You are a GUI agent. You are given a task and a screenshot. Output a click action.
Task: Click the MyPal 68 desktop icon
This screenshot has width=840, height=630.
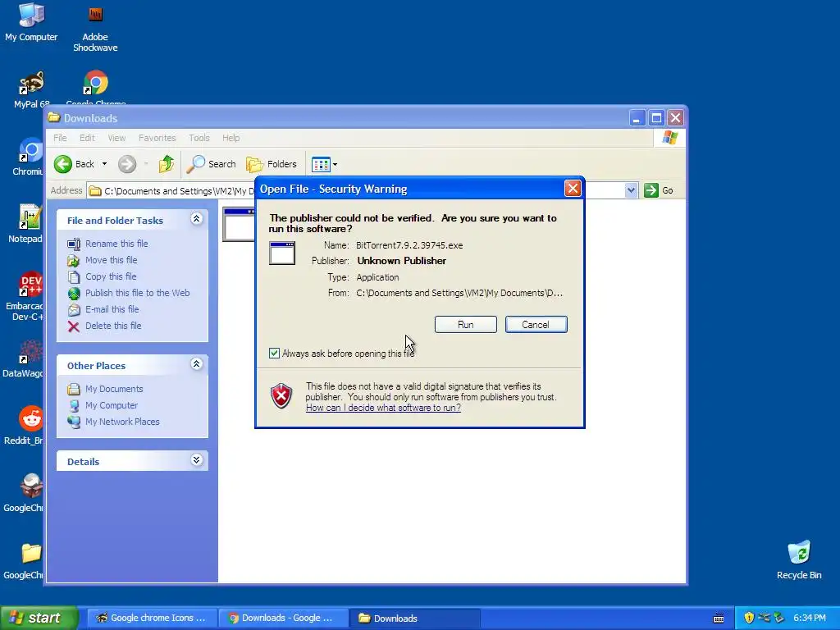[x=31, y=90]
